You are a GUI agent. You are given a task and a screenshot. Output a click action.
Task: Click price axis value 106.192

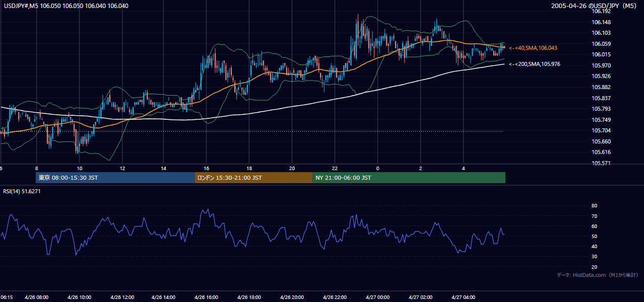pyautogui.click(x=601, y=11)
